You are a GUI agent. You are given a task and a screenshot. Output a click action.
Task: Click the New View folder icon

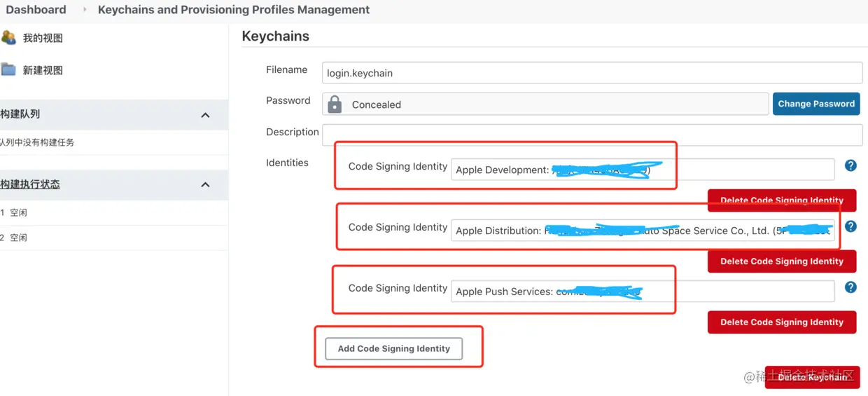pos(8,69)
